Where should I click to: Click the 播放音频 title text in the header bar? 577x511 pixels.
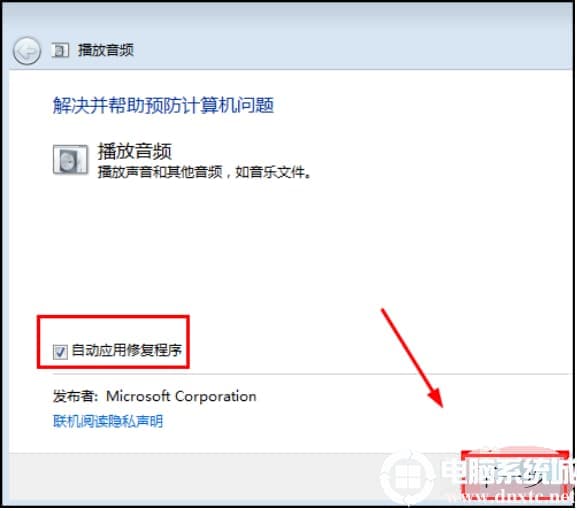[x=106, y=50]
